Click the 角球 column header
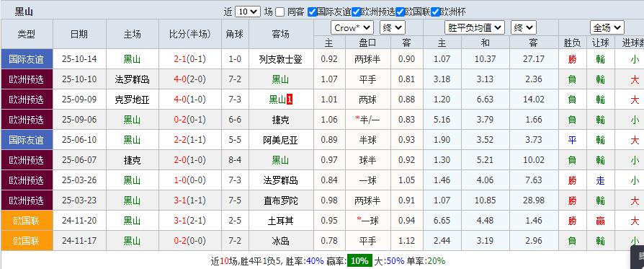The width and height of the screenshot is (644, 269). click(235, 34)
